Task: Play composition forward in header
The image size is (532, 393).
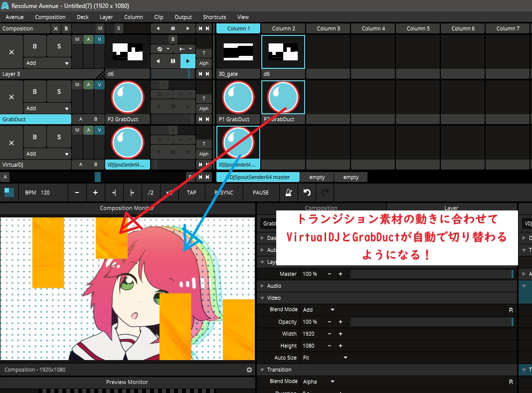Action: point(187,28)
